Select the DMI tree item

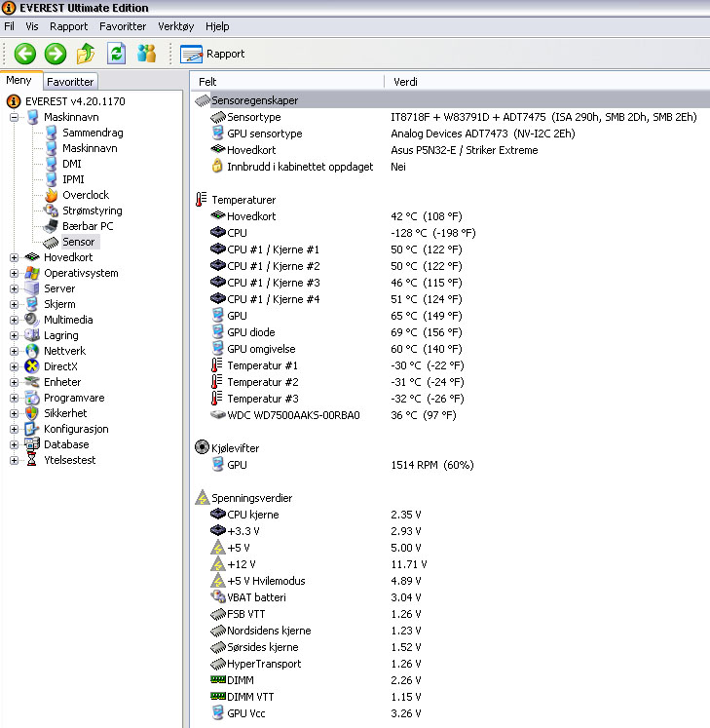[72, 164]
